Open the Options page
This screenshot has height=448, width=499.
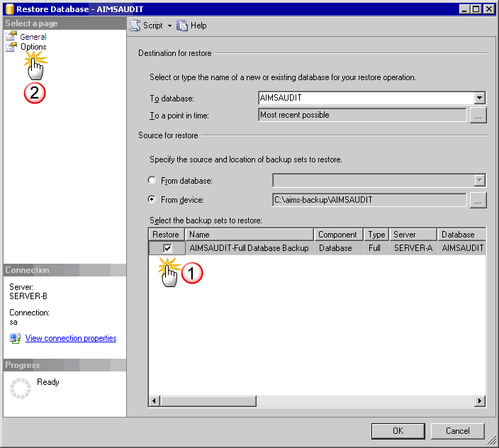point(33,47)
